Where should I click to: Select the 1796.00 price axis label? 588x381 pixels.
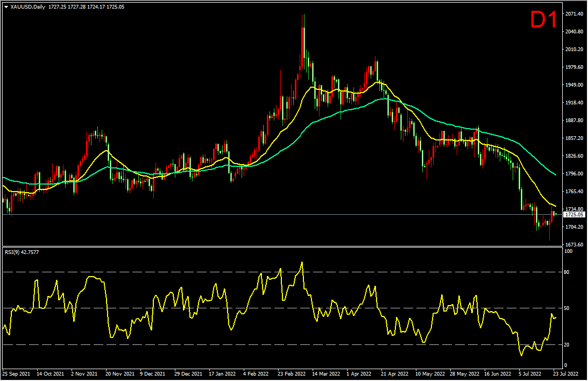coord(574,174)
